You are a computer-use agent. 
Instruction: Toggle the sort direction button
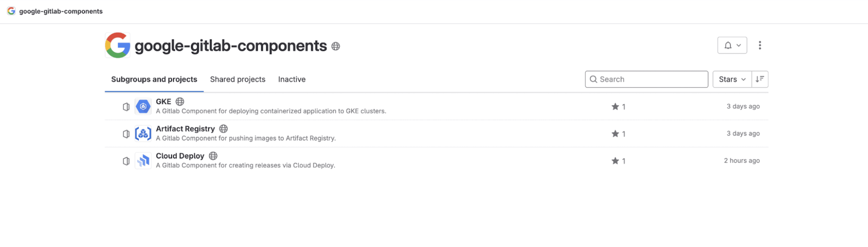pos(760,79)
